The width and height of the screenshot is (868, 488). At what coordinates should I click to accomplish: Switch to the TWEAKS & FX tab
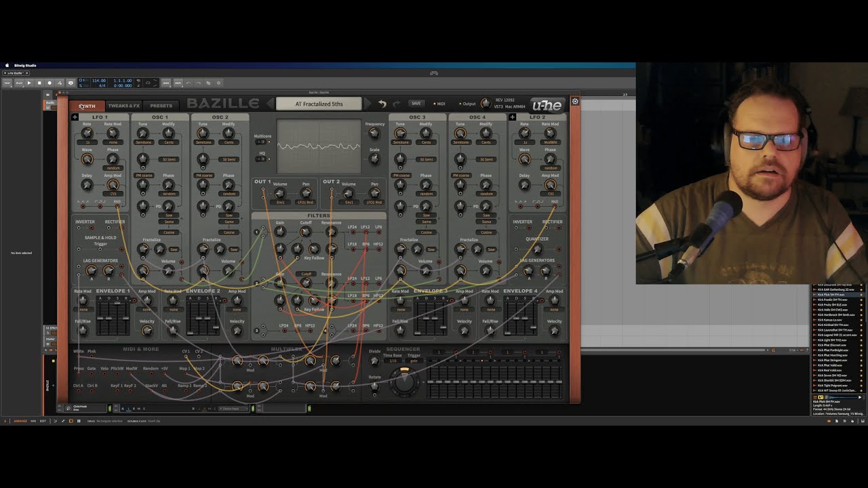coord(124,106)
